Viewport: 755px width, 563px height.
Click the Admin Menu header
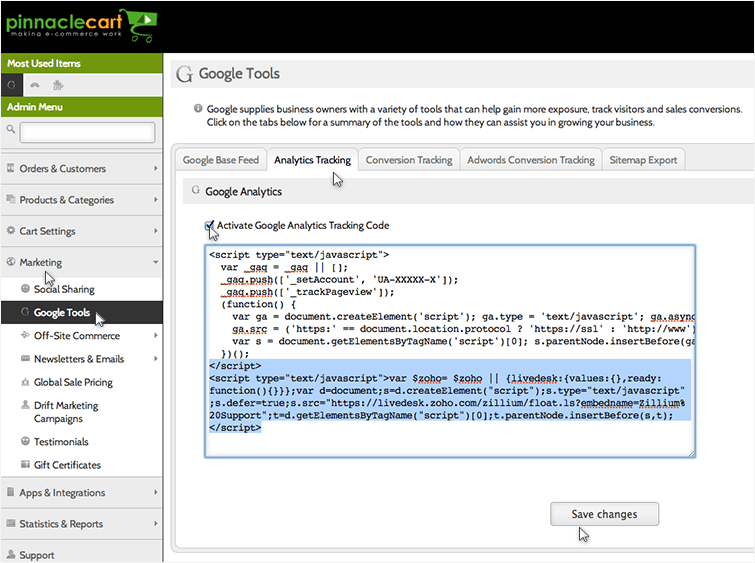[x=81, y=107]
